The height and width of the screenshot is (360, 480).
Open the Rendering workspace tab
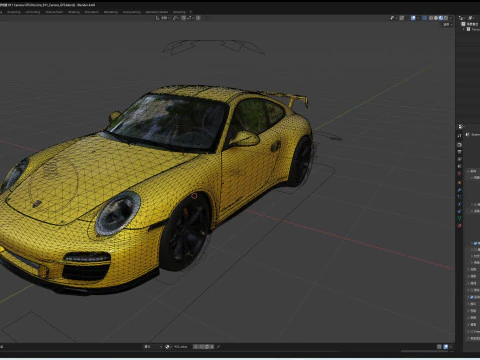[111, 12]
